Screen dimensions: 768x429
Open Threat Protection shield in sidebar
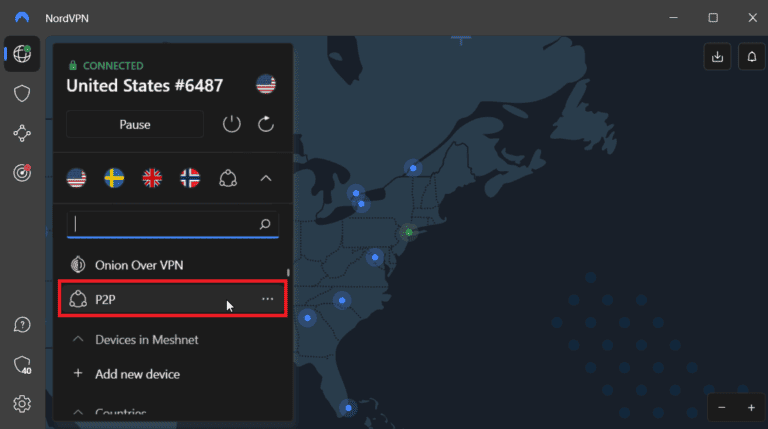click(x=22, y=93)
